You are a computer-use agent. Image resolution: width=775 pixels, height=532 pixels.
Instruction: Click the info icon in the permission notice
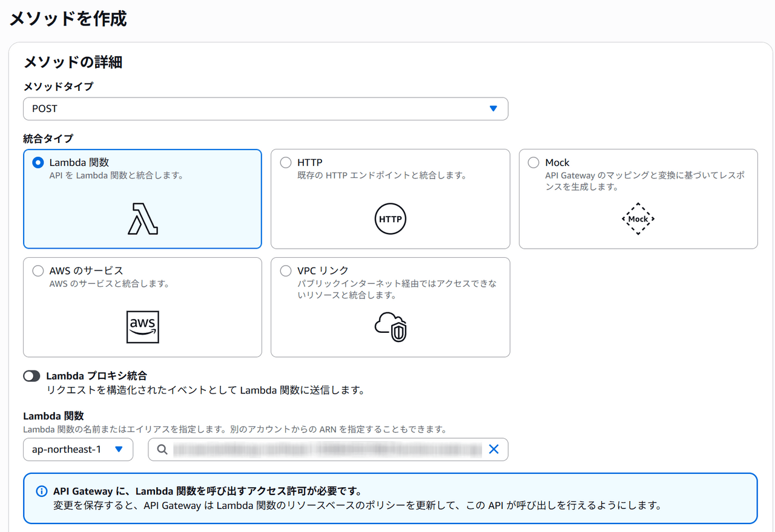click(41, 491)
